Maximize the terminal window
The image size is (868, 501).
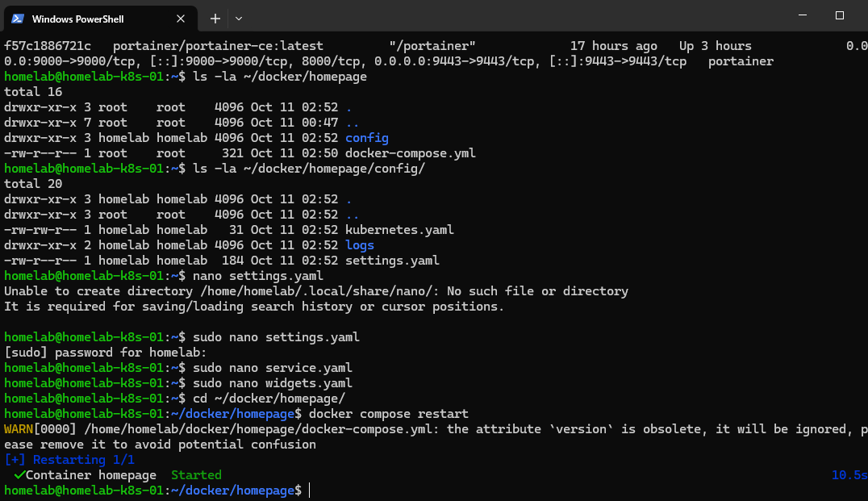(x=840, y=15)
